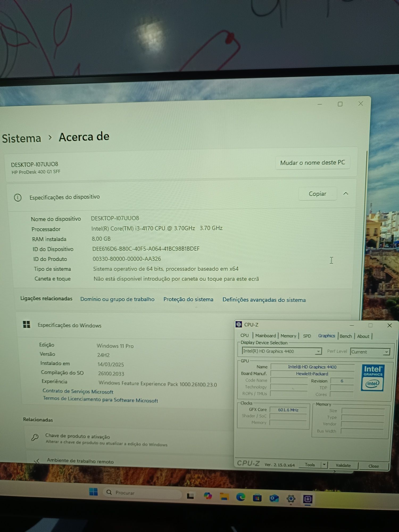Open the Tools dropdown arrow in CPU-Z

click(x=324, y=465)
